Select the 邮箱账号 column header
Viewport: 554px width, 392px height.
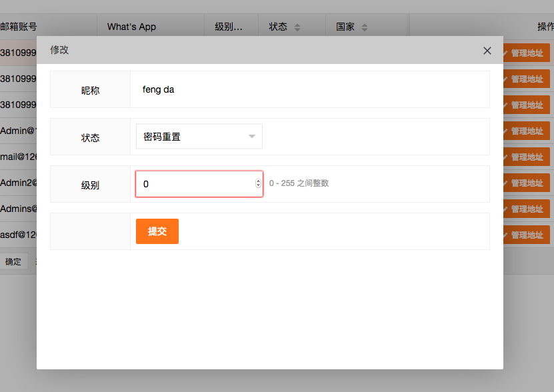click(19, 27)
